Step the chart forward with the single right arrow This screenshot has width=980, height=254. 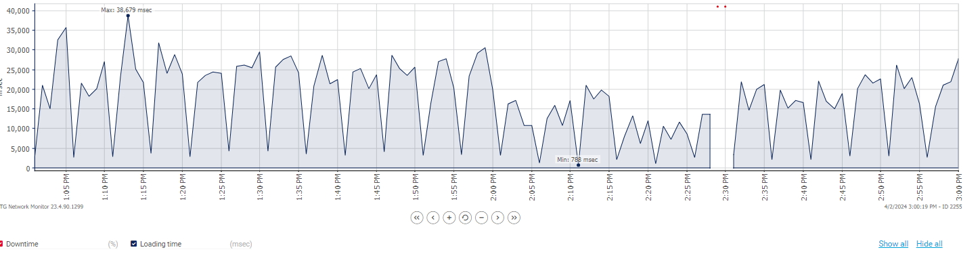coord(497,217)
